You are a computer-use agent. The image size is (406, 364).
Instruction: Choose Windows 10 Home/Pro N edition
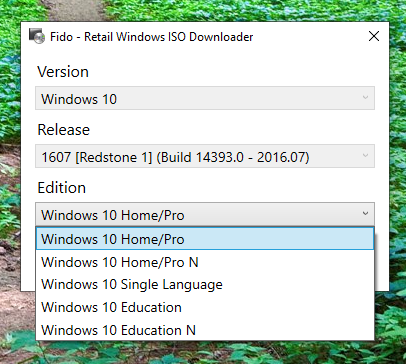[205, 262]
